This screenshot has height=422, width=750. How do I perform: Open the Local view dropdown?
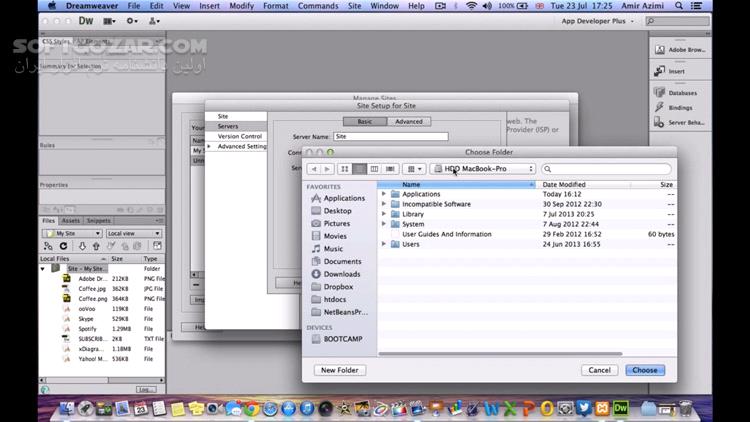(133, 233)
